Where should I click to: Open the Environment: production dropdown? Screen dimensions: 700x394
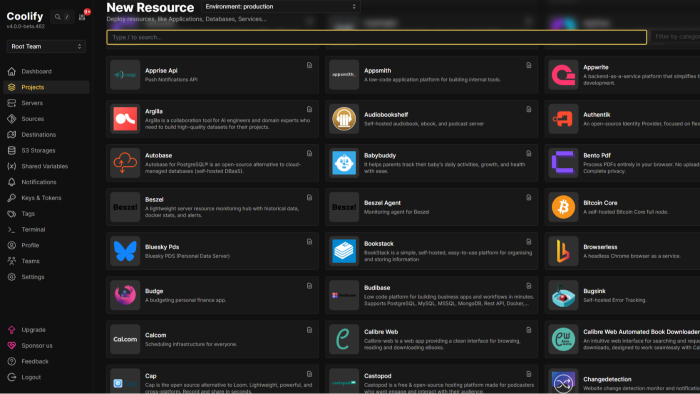[281, 7]
